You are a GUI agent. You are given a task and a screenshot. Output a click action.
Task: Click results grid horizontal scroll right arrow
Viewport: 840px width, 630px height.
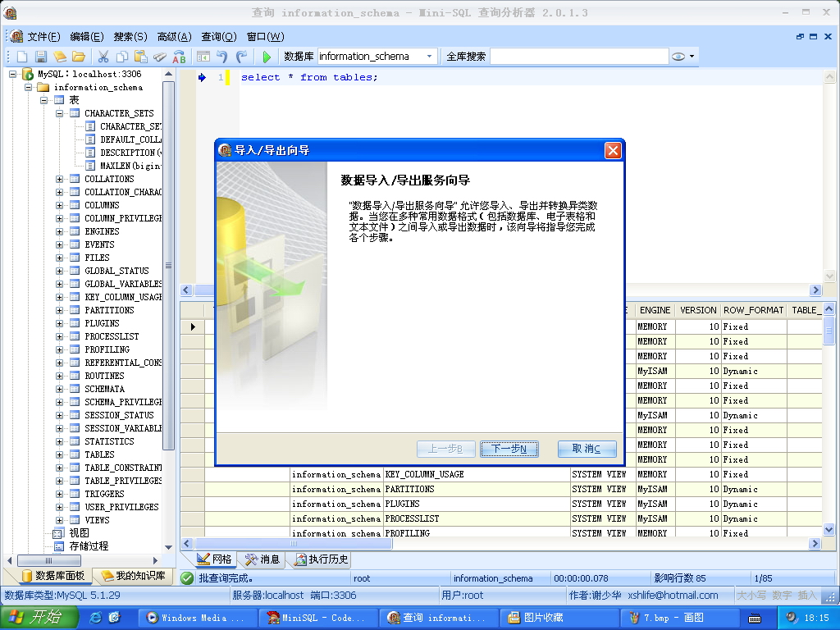coord(815,543)
